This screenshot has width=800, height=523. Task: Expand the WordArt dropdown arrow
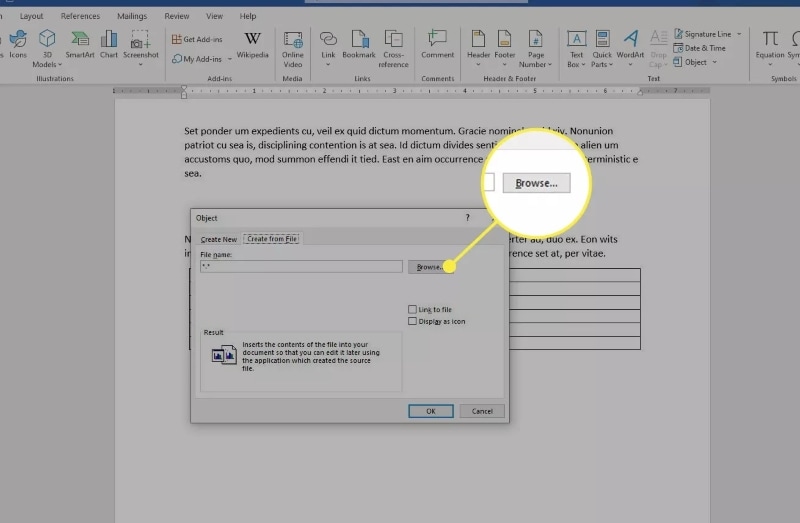(630, 65)
